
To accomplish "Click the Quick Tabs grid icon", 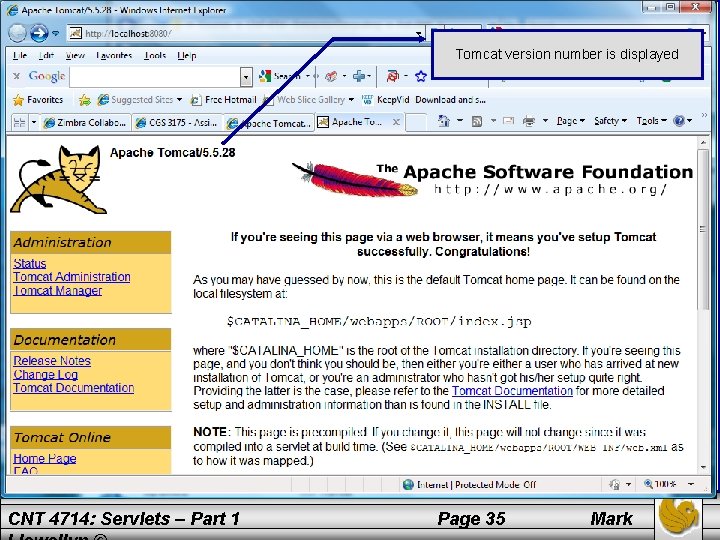I will [x=20, y=123].
